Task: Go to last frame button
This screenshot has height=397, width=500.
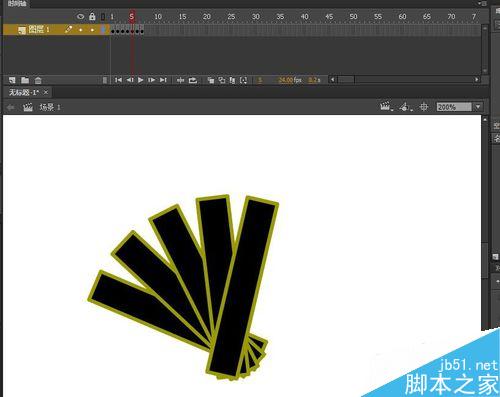Action: tap(163, 80)
